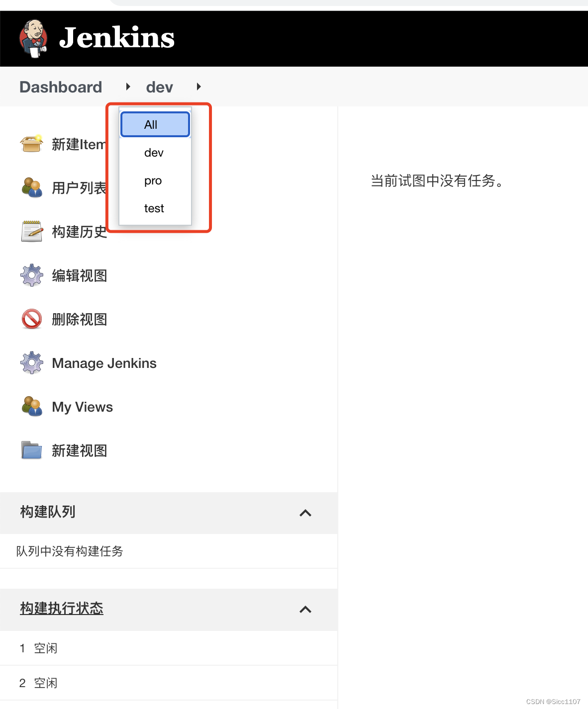Open 用户列表 link
Image resolution: width=588 pixels, height=709 pixels.
coord(79,188)
